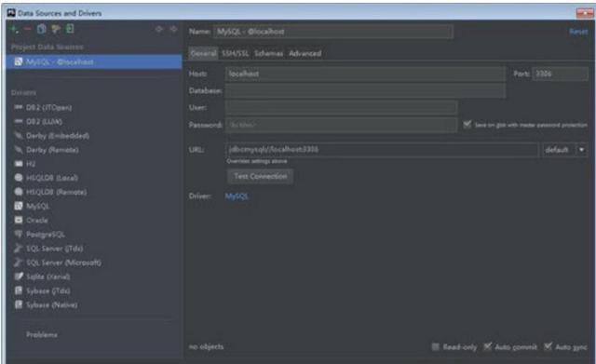Image resolution: width=596 pixels, height=364 pixels.
Task: Open the URL type default dropdown arrow
Action: coord(581,150)
